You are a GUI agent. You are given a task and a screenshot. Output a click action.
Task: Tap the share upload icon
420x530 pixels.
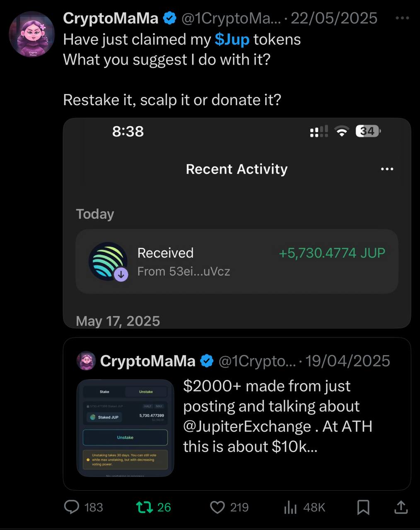click(401, 507)
